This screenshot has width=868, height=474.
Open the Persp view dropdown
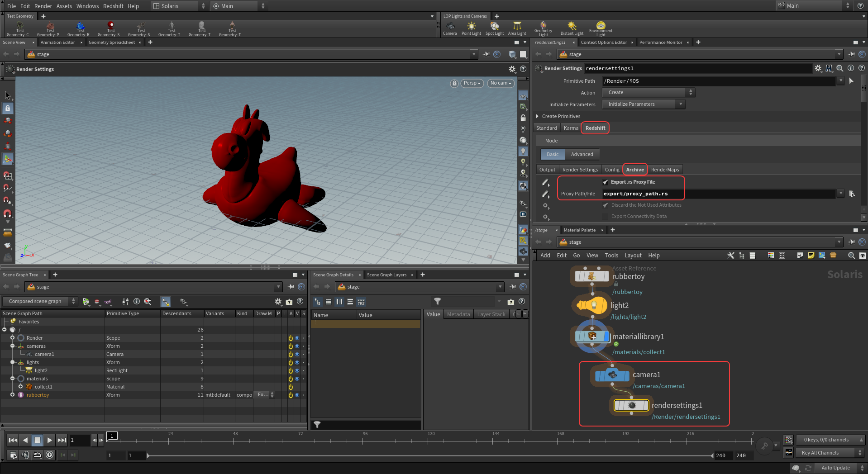pyautogui.click(x=472, y=83)
